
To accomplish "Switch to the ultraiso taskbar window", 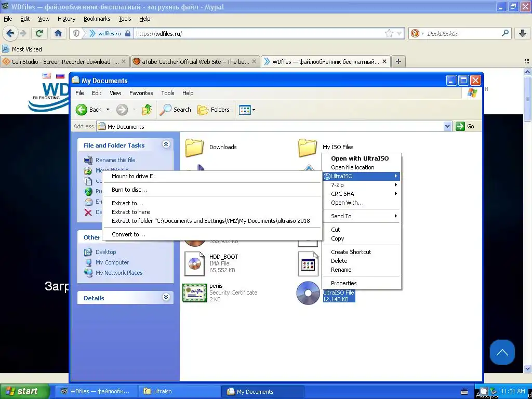I will (179, 391).
